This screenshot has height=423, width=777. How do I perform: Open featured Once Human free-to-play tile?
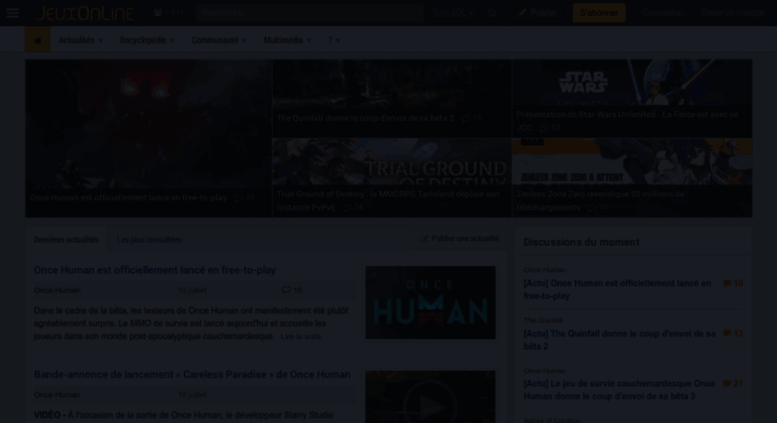[149, 138]
